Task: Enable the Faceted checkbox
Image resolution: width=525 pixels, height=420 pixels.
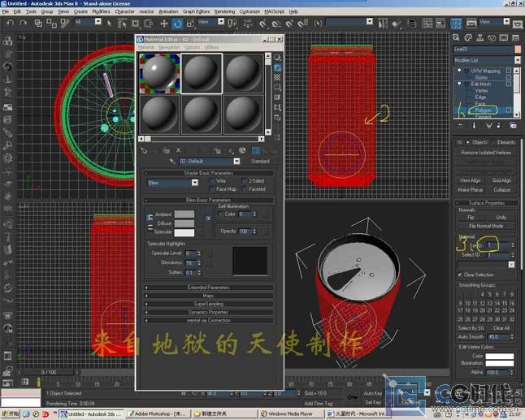Action: pyautogui.click(x=245, y=189)
